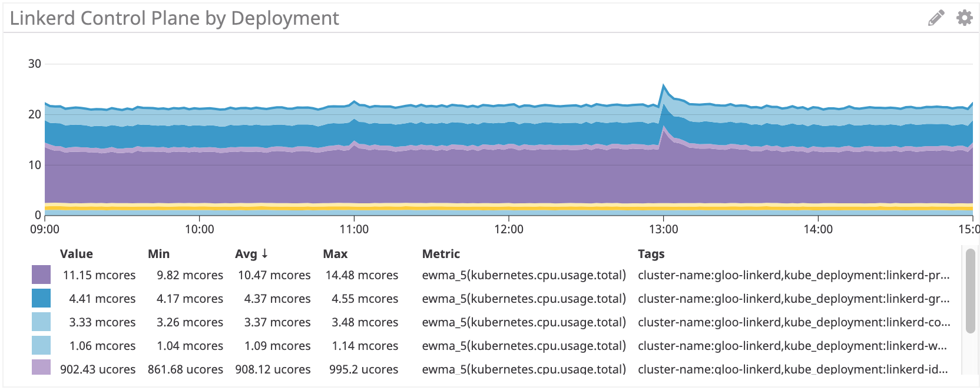Image resolution: width=980 pixels, height=390 pixels.
Task: Click the pencil edit icon
Action: [936, 18]
